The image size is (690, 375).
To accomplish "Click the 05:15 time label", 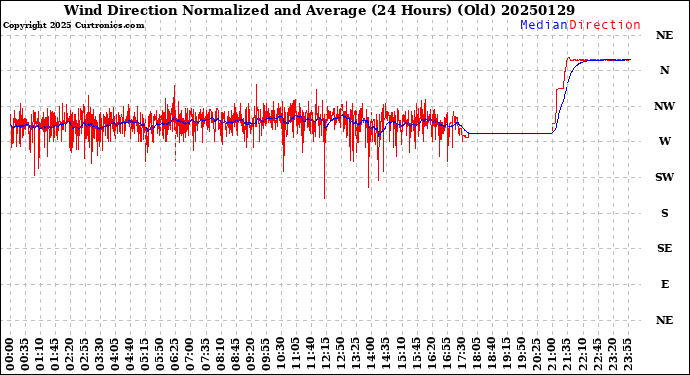I will (x=145, y=355).
